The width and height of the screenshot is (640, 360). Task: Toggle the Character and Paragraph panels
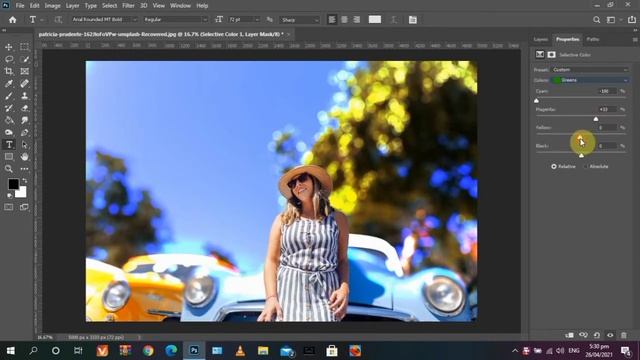point(413,20)
